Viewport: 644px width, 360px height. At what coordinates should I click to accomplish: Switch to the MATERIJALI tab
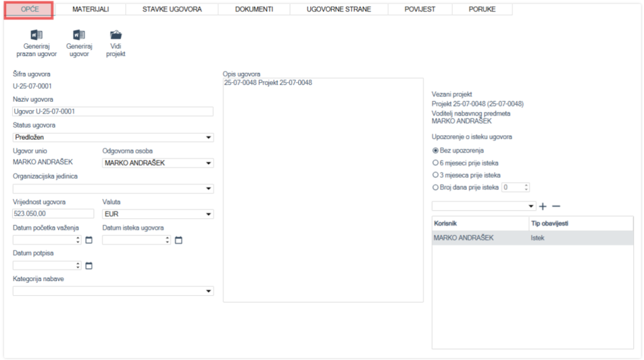(x=90, y=9)
